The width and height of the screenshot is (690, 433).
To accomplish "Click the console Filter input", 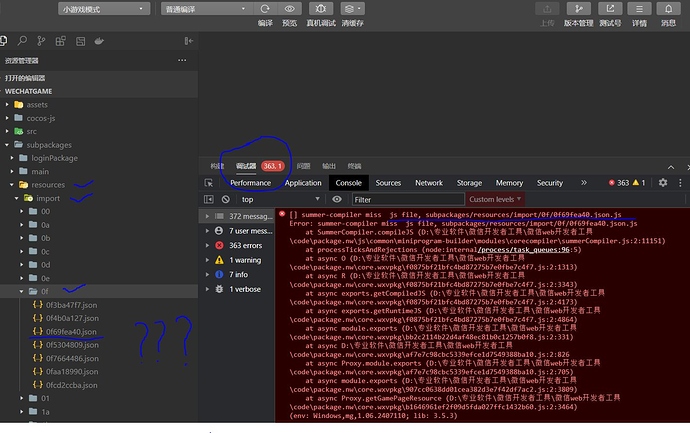I will coord(408,199).
